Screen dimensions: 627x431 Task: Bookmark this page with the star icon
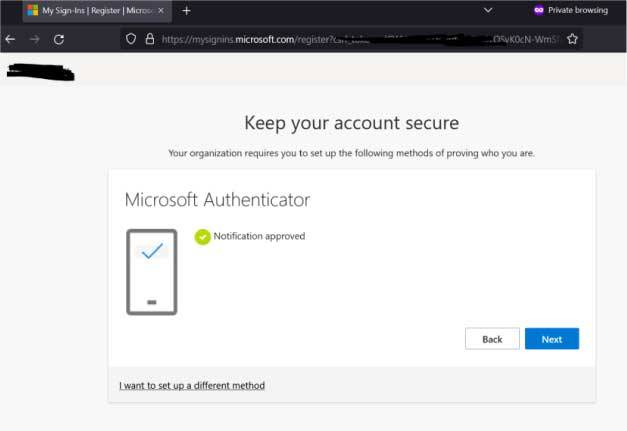[572, 39]
